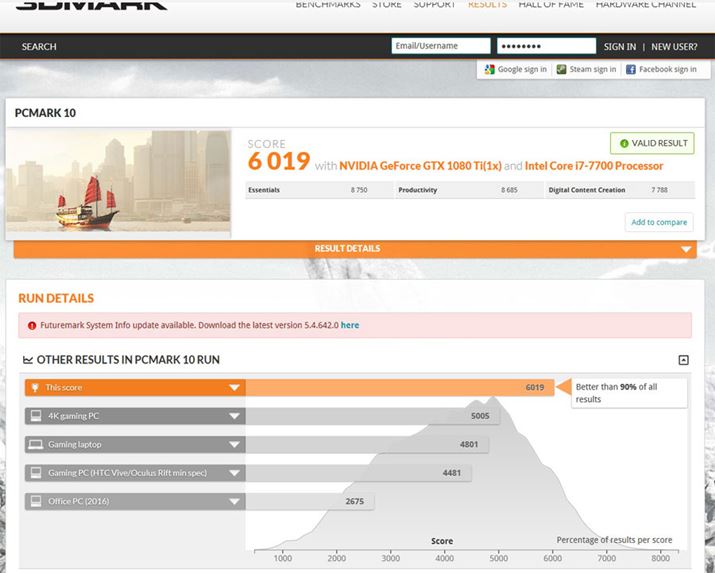Click the 'Percentage of results per score' label
715x573 pixels.
coord(614,540)
